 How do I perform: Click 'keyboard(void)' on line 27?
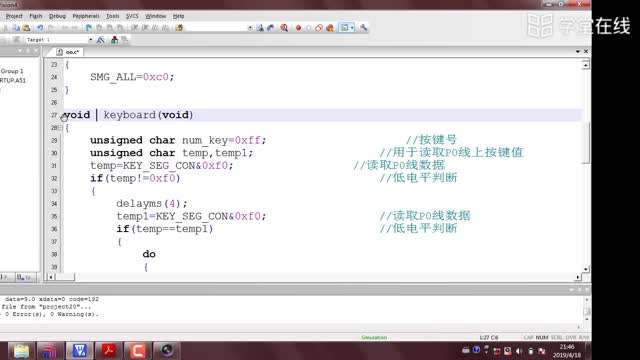pos(148,115)
